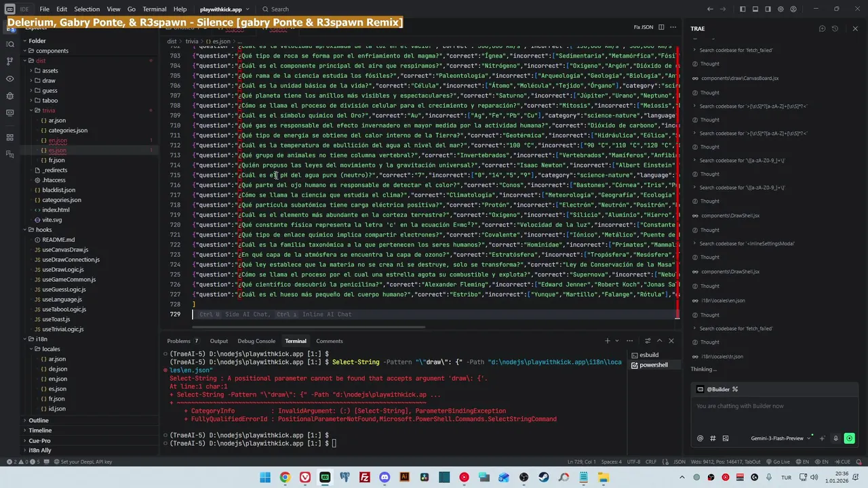Open the new terminal profile dropdown arrow
This screenshot has width=868, height=488.
616,341
